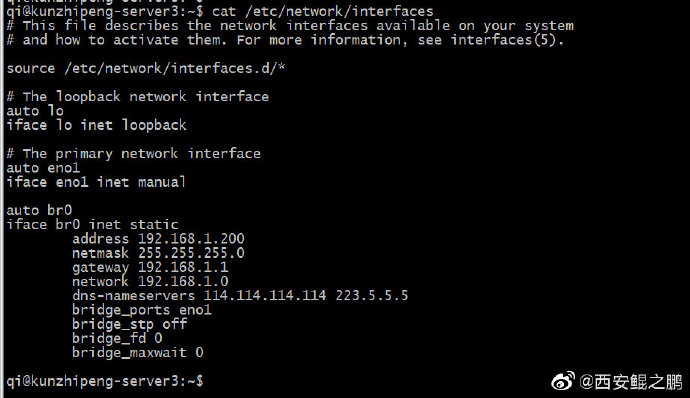Image resolution: width=690 pixels, height=398 pixels.
Task: Click the 'cat /etc/network/interfaces' command text
Action: coord(323,11)
